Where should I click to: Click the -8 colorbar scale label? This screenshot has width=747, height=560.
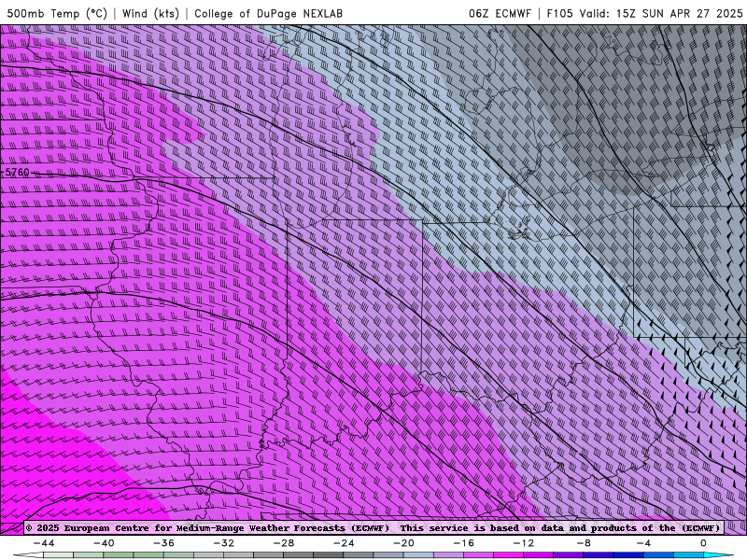pos(583,543)
